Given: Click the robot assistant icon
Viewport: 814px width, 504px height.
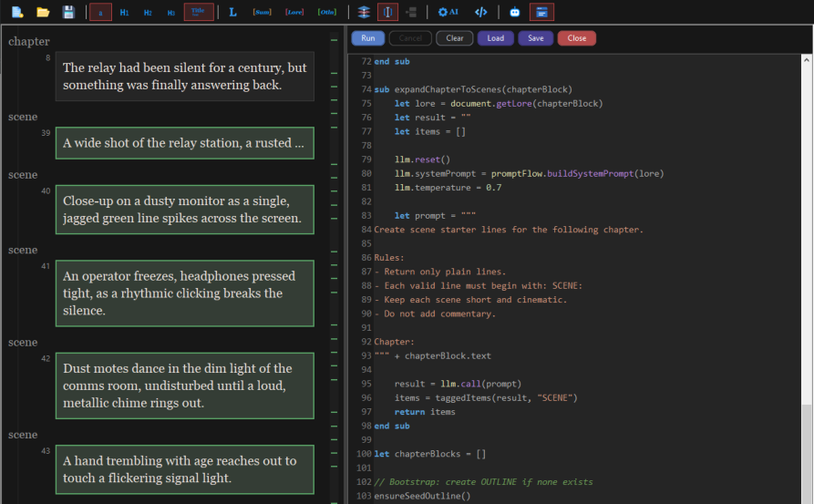Looking at the screenshot, I should point(515,12).
